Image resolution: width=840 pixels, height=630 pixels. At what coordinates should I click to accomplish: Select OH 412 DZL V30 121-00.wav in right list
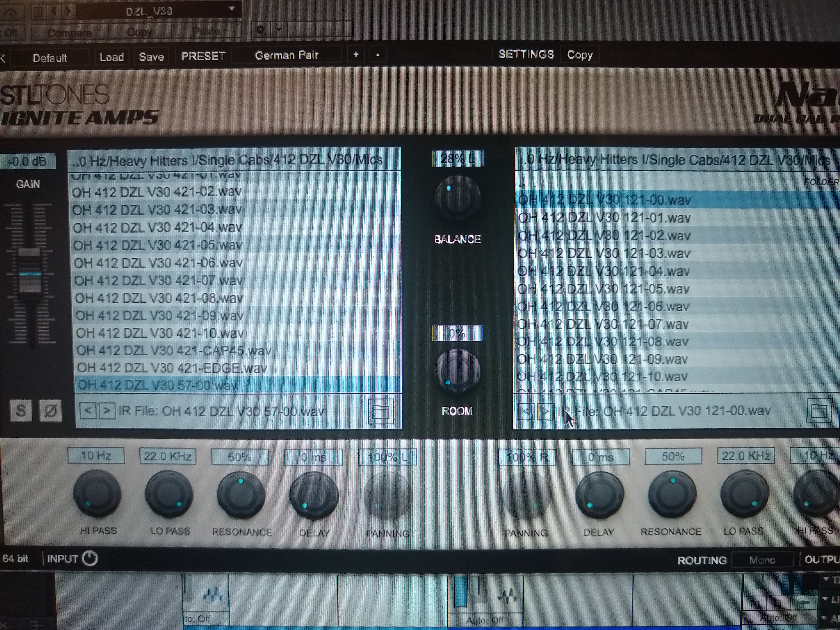coord(677,200)
